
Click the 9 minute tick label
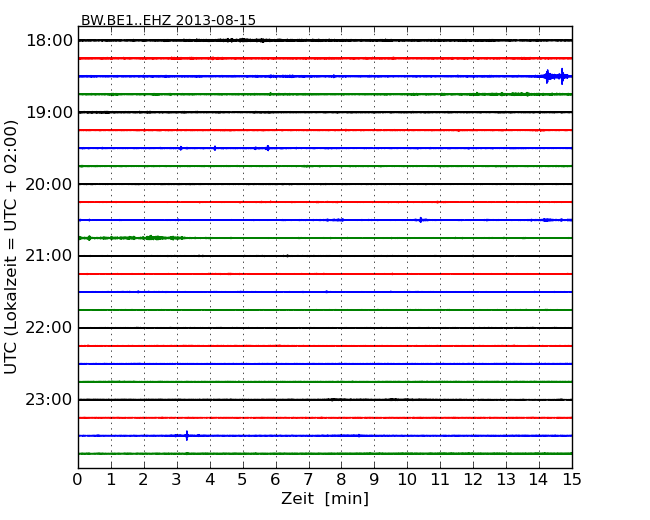[x=374, y=479]
